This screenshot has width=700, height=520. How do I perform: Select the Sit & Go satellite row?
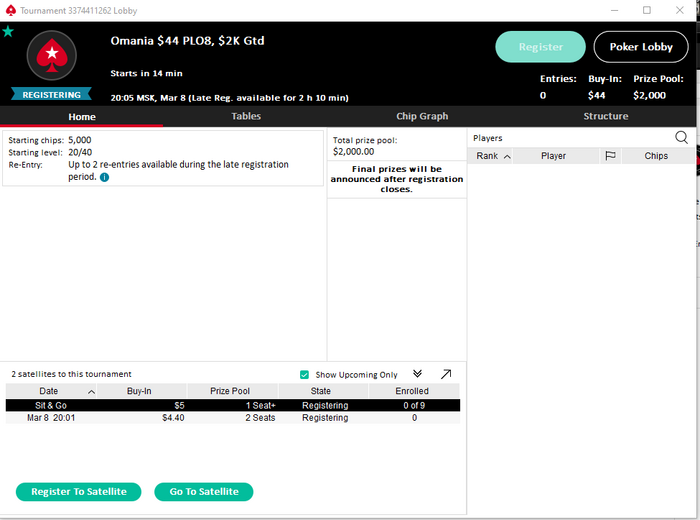[233, 405]
